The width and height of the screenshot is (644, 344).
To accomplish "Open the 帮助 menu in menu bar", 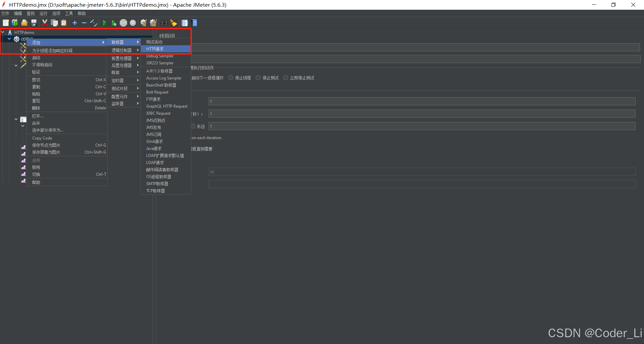I will point(82,13).
